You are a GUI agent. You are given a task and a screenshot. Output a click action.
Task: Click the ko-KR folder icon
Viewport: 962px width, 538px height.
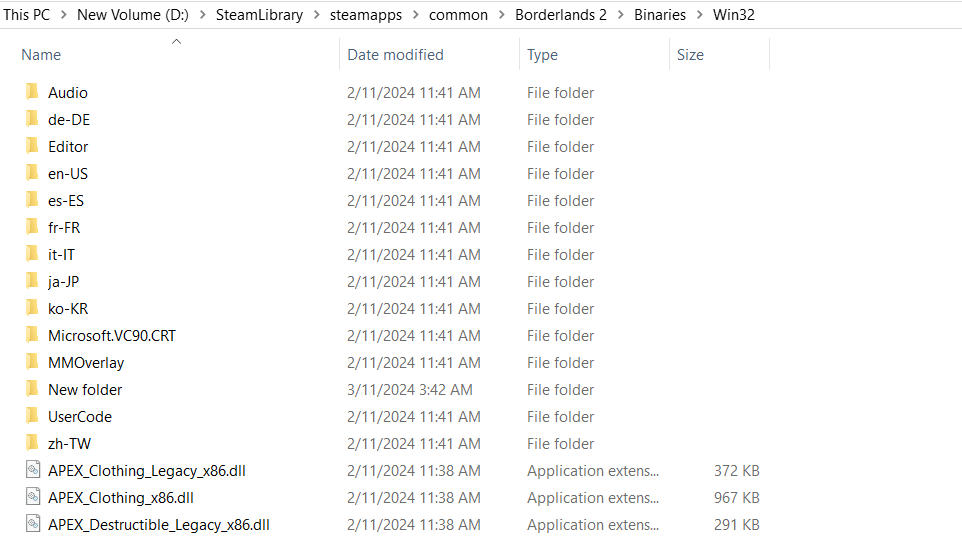33,308
